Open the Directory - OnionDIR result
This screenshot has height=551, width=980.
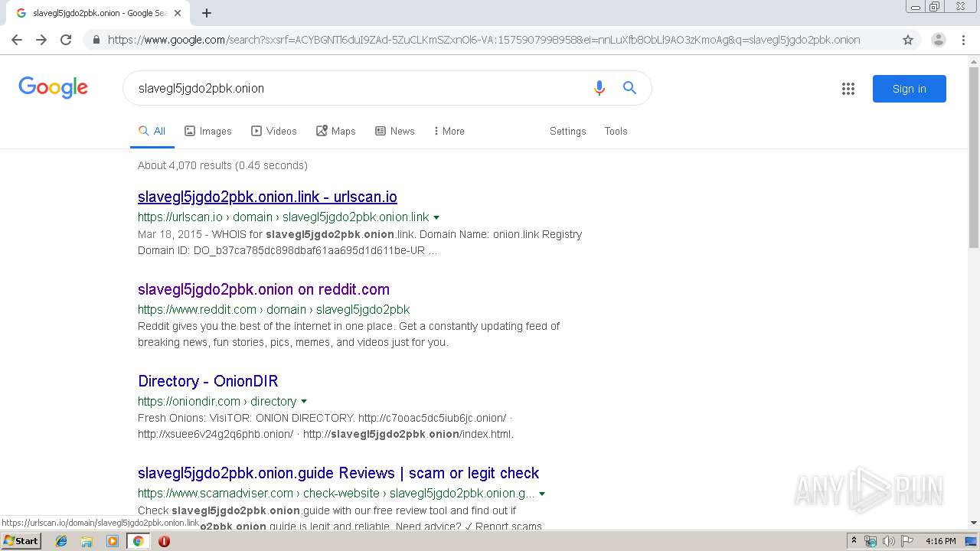click(207, 381)
